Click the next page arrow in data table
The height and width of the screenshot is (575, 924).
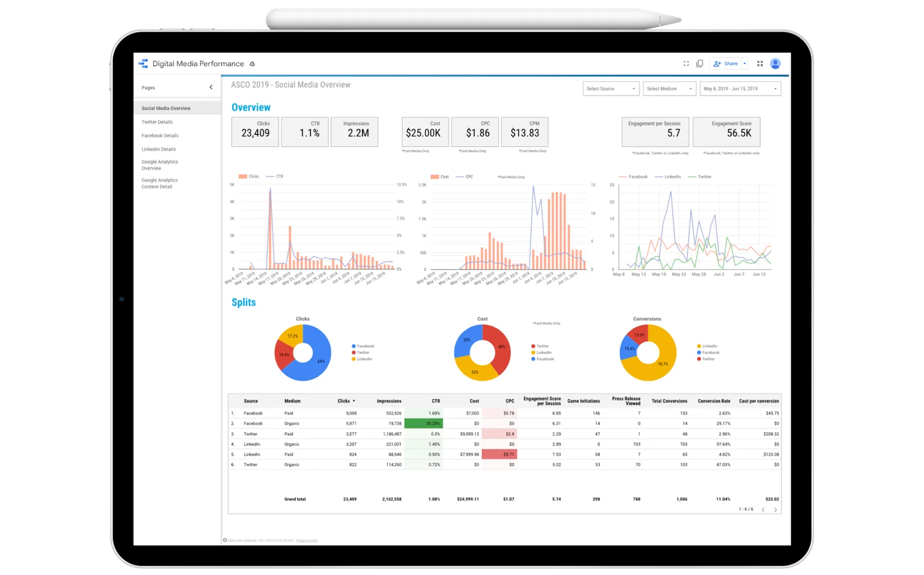point(774,509)
